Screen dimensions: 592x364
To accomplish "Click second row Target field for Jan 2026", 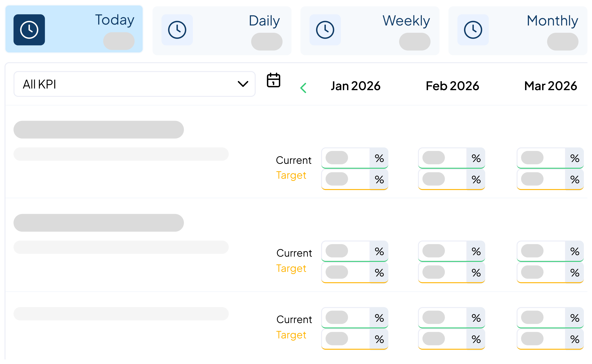I will [346, 272].
